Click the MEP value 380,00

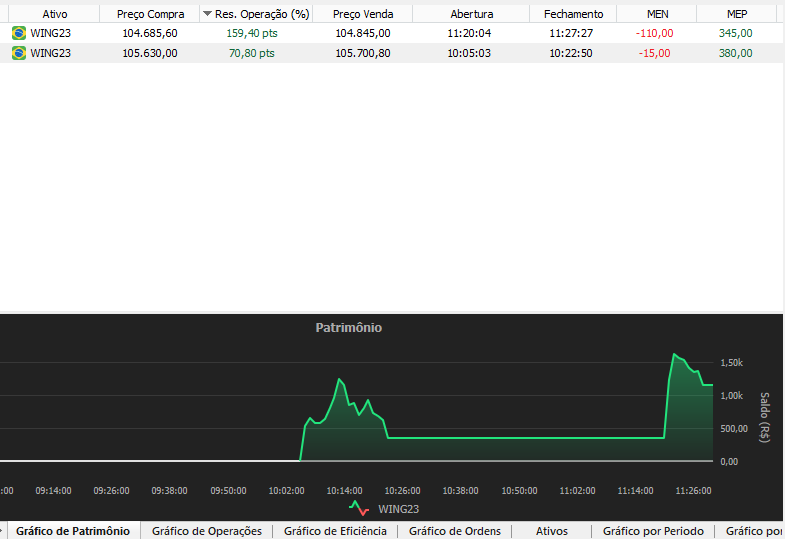tap(735, 53)
